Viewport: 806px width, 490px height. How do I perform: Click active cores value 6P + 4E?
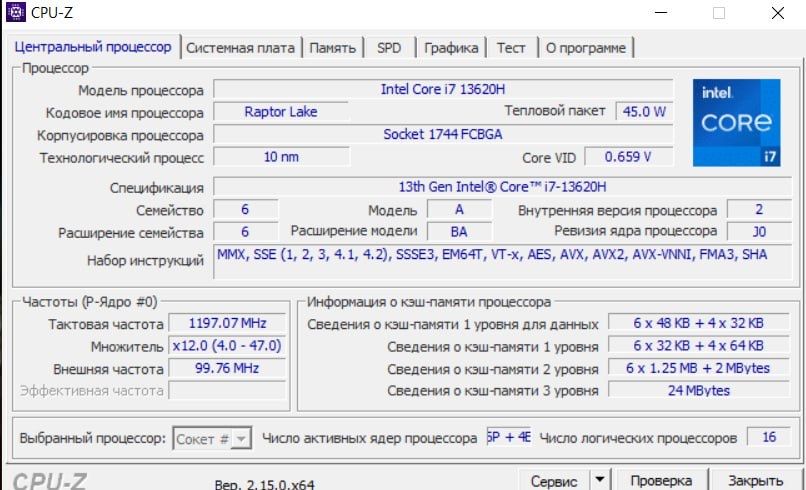tap(509, 438)
